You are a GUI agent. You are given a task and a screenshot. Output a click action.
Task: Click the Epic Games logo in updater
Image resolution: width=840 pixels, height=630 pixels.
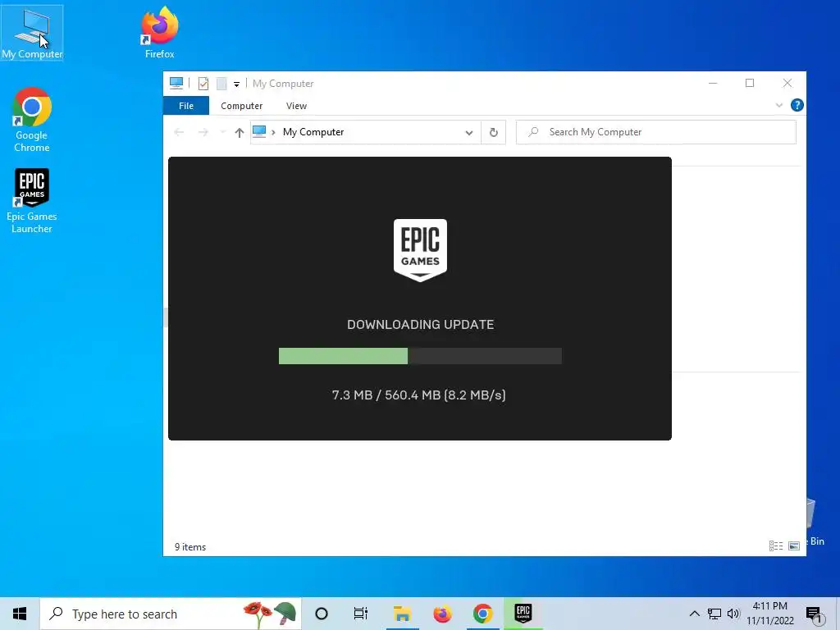pyautogui.click(x=420, y=250)
